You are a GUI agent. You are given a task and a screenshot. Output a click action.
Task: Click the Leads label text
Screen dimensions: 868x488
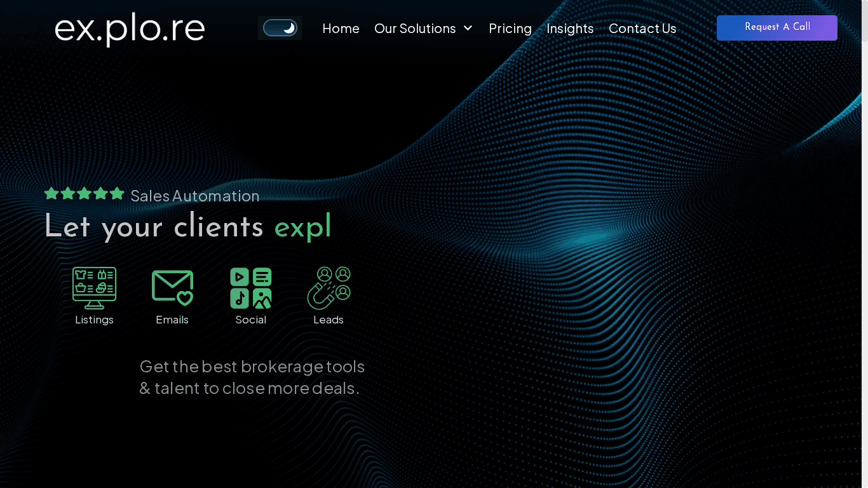click(x=329, y=320)
